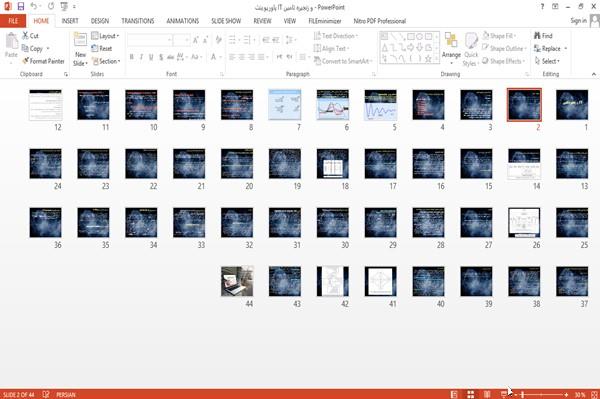Save the presentation from Quick Access Toolbar

tap(21, 6)
